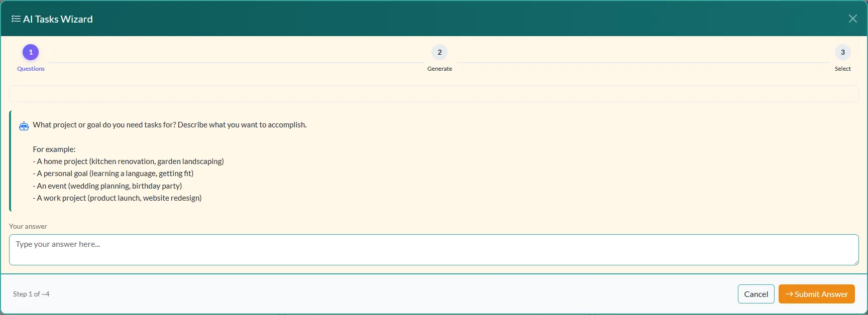This screenshot has height=315, width=868.
Task: Select the step 1 circle in the stepper
Action: pos(31,52)
